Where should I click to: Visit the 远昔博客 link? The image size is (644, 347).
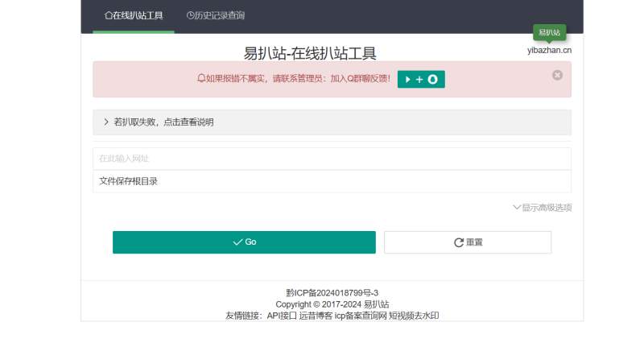pos(316,316)
